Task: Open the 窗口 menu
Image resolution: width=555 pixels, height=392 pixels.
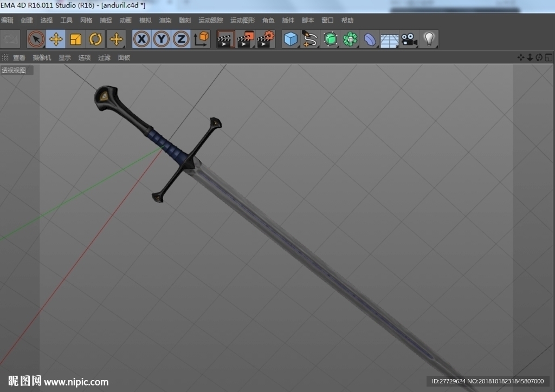Action: [x=327, y=20]
